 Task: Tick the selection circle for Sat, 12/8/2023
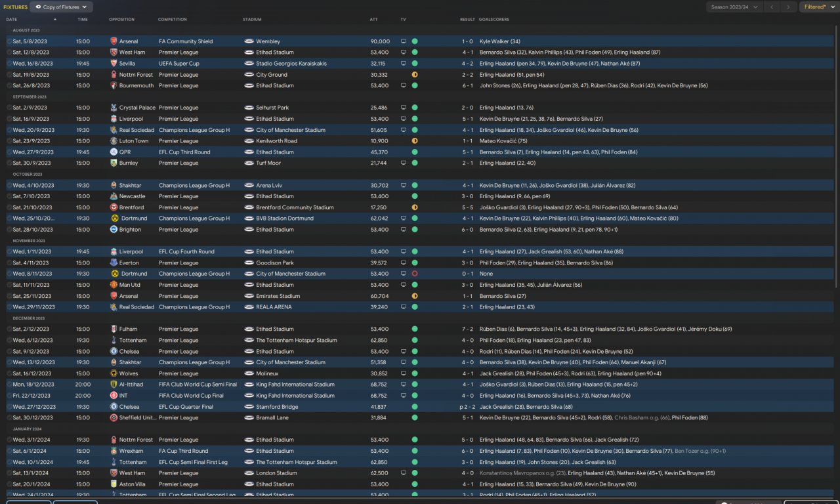click(9, 52)
